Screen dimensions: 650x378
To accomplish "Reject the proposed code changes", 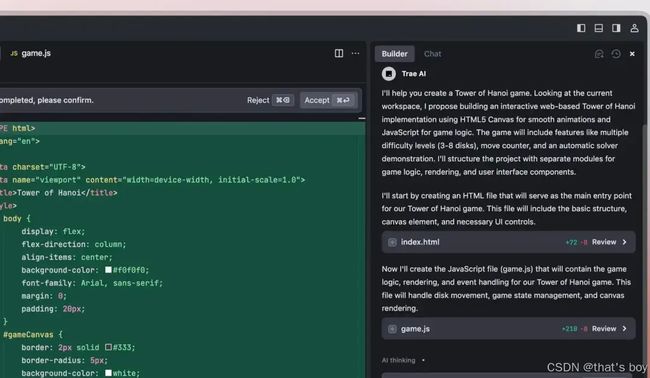I will (270, 100).
